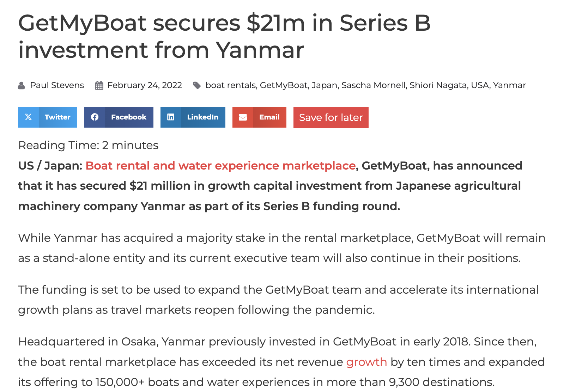Click the Email envelope icon
Image resolution: width=570 pixels, height=392 pixels.
click(243, 117)
